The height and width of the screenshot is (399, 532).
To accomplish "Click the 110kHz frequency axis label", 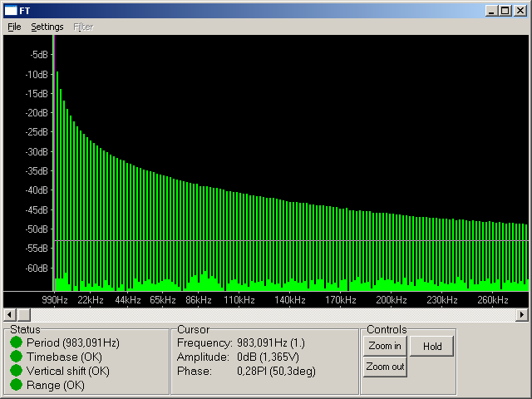I will pyautogui.click(x=239, y=299).
